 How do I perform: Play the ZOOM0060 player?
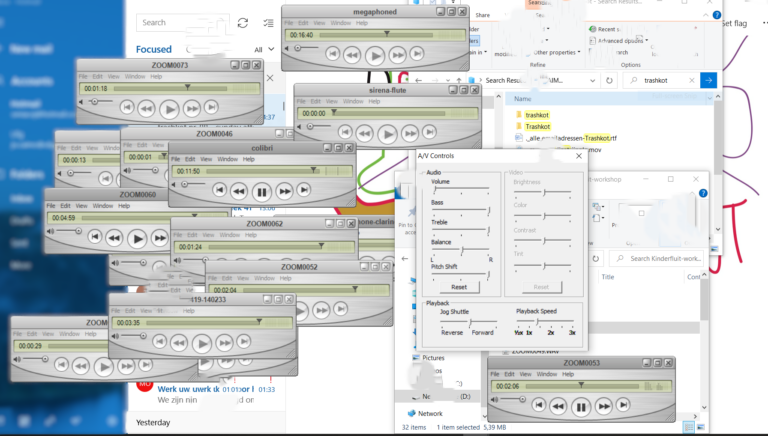[x=137, y=239]
